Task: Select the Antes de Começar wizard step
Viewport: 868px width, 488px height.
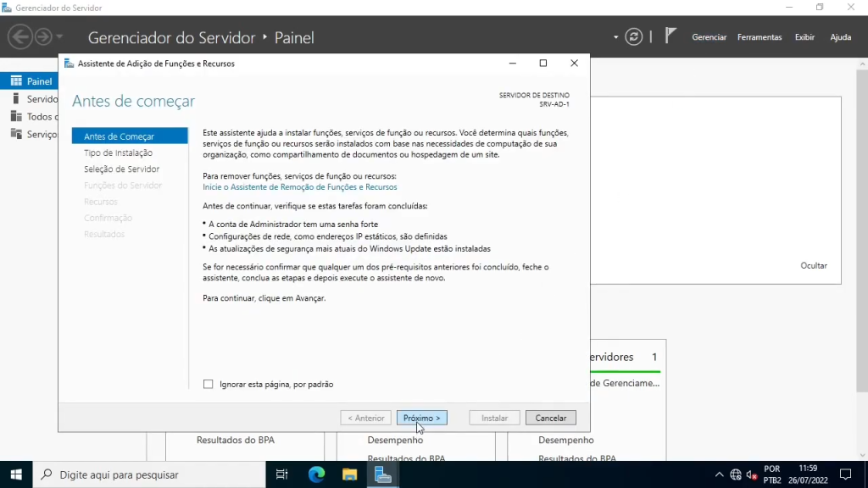Action: tap(130, 136)
